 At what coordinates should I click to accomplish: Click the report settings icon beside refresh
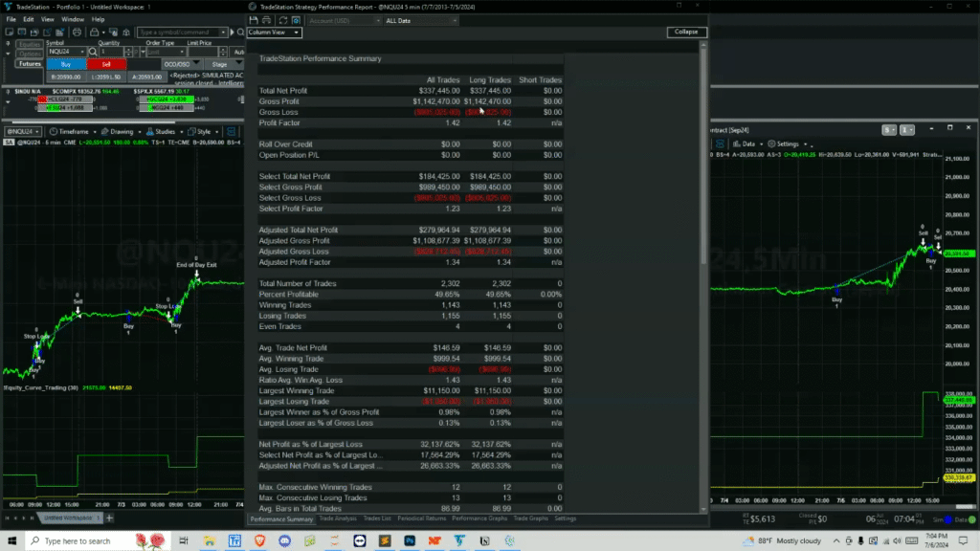pos(297,21)
